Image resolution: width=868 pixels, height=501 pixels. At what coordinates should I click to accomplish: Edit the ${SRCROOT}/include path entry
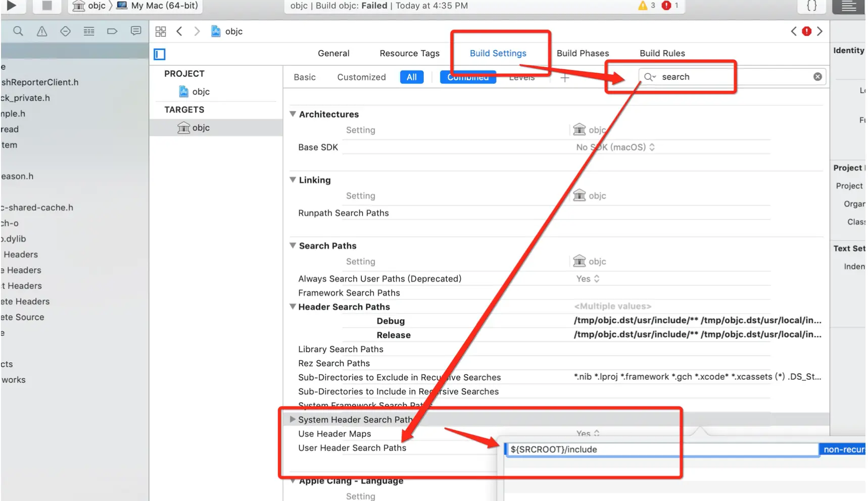(662, 449)
